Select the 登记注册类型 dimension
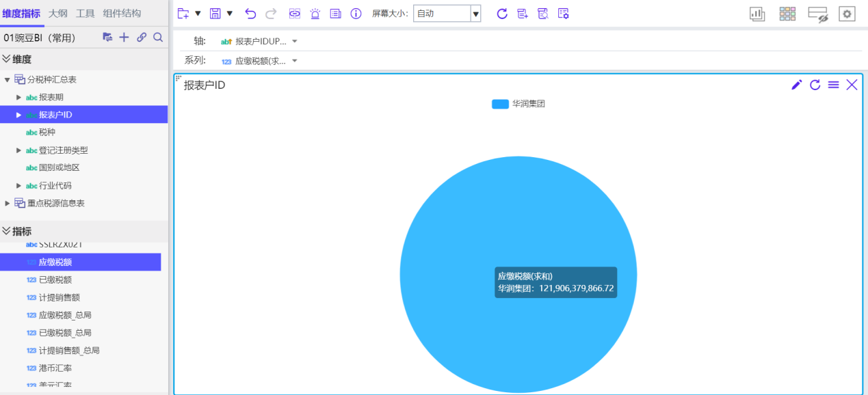The width and height of the screenshot is (868, 395). click(64, 150)
